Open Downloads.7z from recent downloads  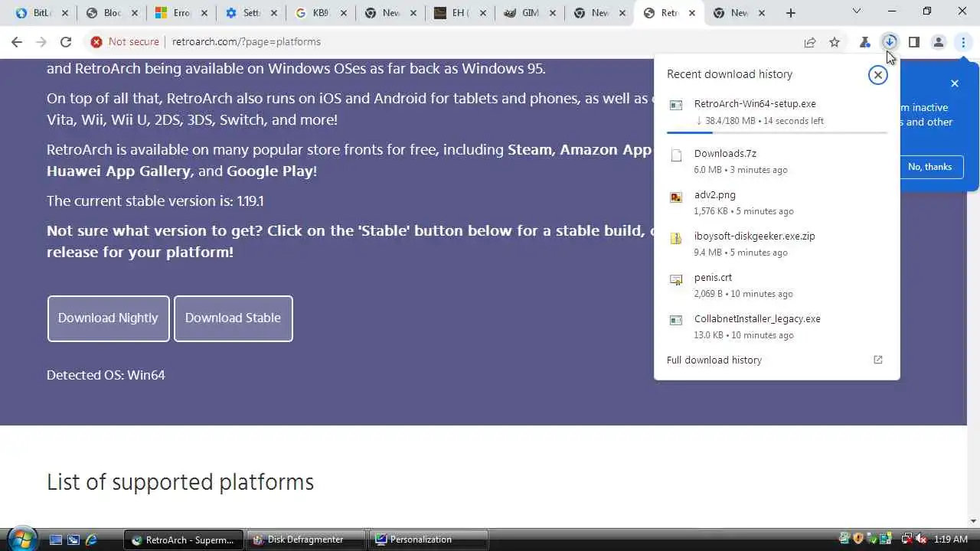[777, 161]
